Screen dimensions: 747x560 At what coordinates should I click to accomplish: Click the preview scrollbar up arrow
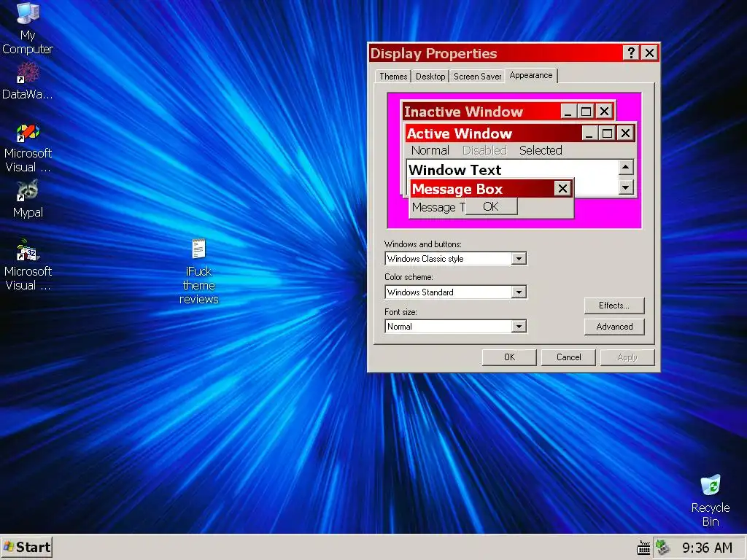tap(625, 167)
